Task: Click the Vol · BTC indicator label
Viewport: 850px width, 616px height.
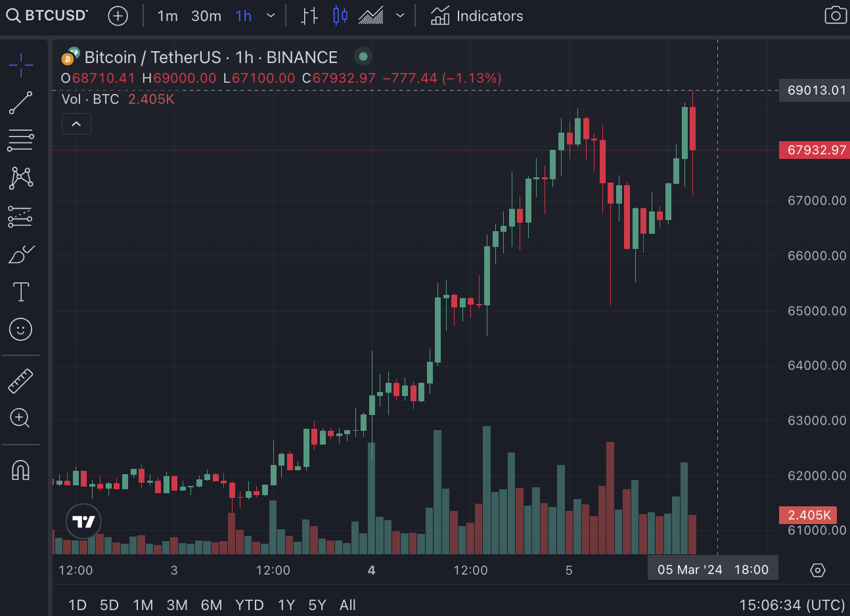Action: [90, 99]
